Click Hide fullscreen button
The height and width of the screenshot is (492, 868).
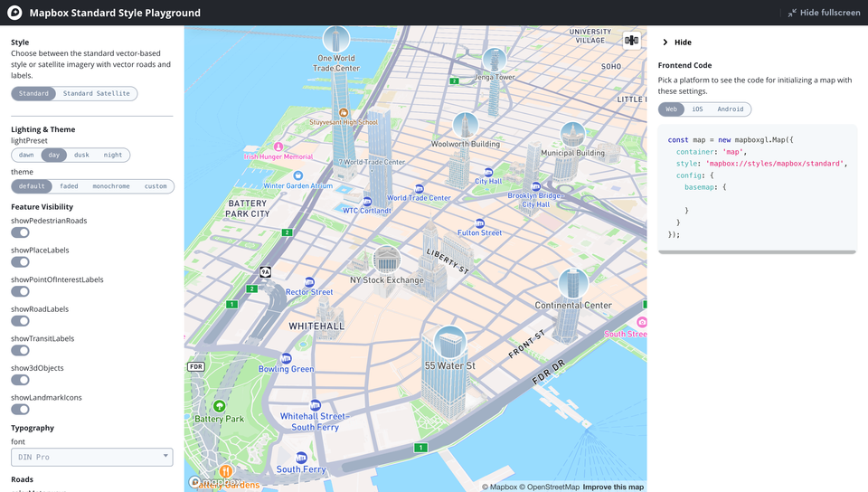pyautogui.click(x=824, y=13)
